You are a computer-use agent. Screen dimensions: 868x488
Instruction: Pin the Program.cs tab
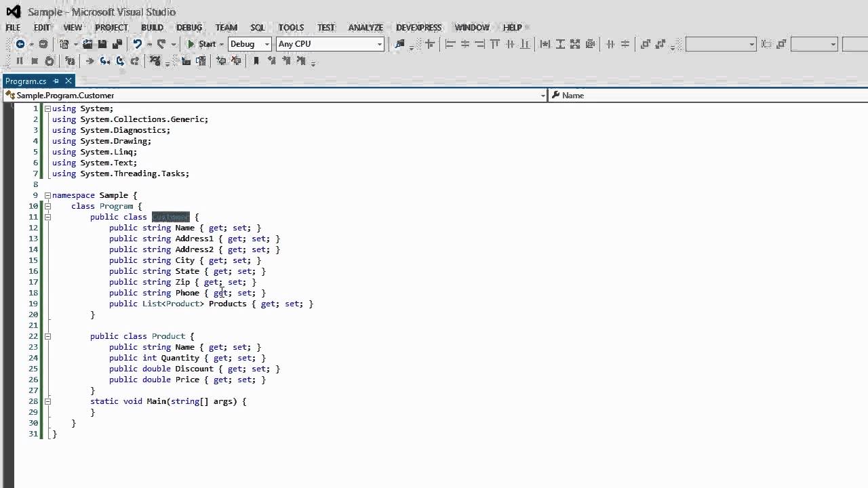click(x=56, y=81)
